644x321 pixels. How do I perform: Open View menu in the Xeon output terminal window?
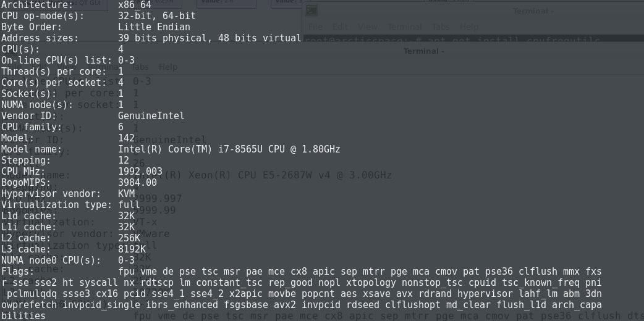click(x=67, y=67)
